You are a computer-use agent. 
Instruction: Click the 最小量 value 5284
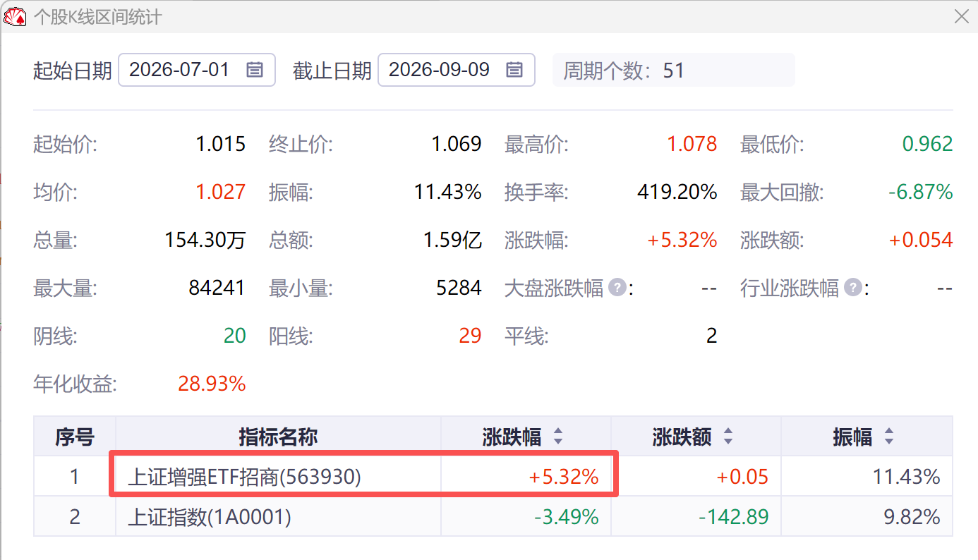point(459,288)
